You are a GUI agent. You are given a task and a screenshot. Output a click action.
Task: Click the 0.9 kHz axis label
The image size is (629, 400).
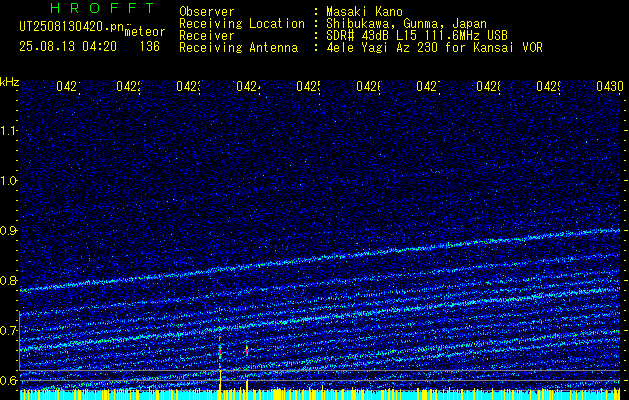click(x=8, y=231)
